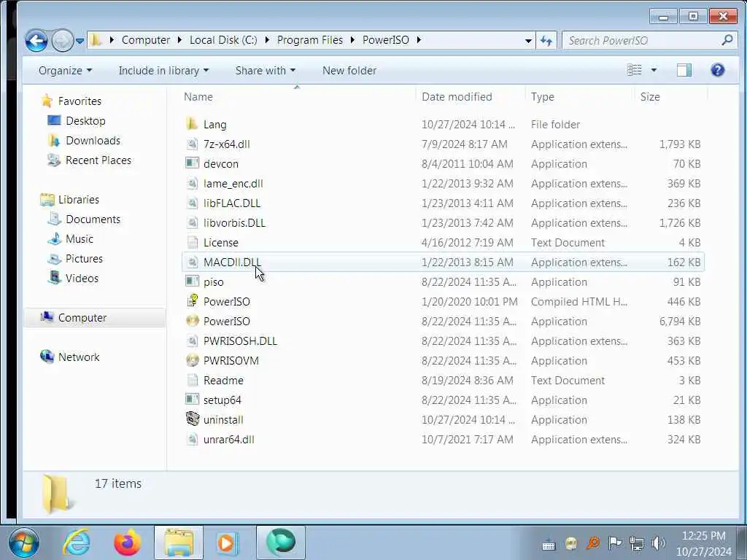This screenshot has width=747, height=560.
Task: Select the lame_enc.dll file icon
Action: 192,183
